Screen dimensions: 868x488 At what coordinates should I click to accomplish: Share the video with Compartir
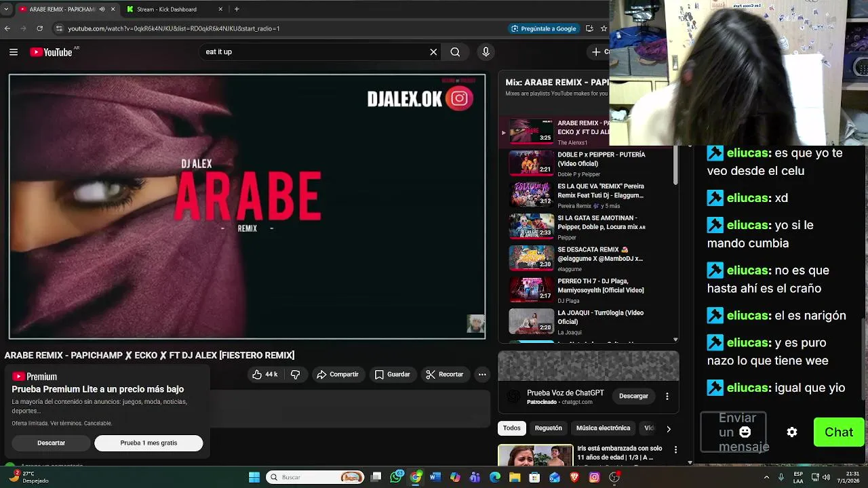click(x=337, y=374)
